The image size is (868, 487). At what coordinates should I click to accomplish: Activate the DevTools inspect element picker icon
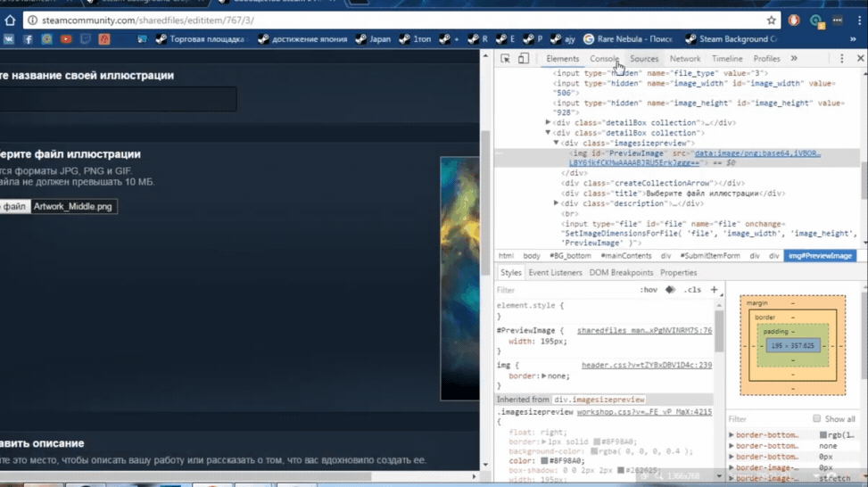click(x=505, y=59)
